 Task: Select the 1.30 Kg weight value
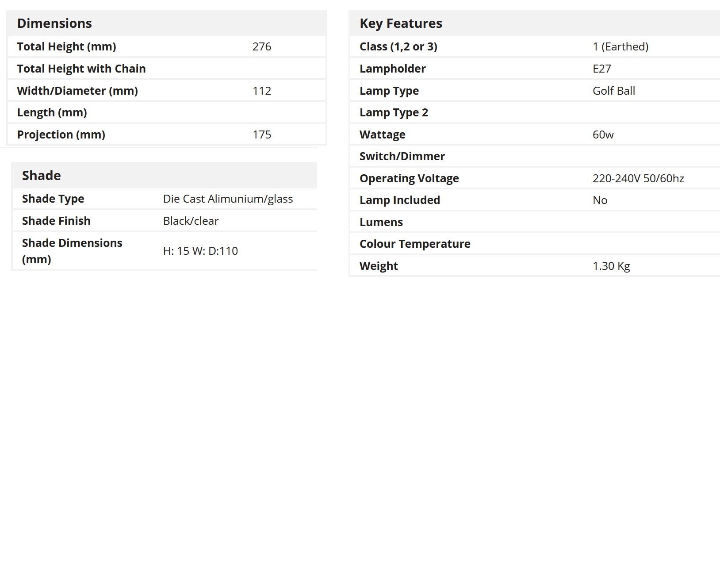pyautogui.click(x=611, y=266)
